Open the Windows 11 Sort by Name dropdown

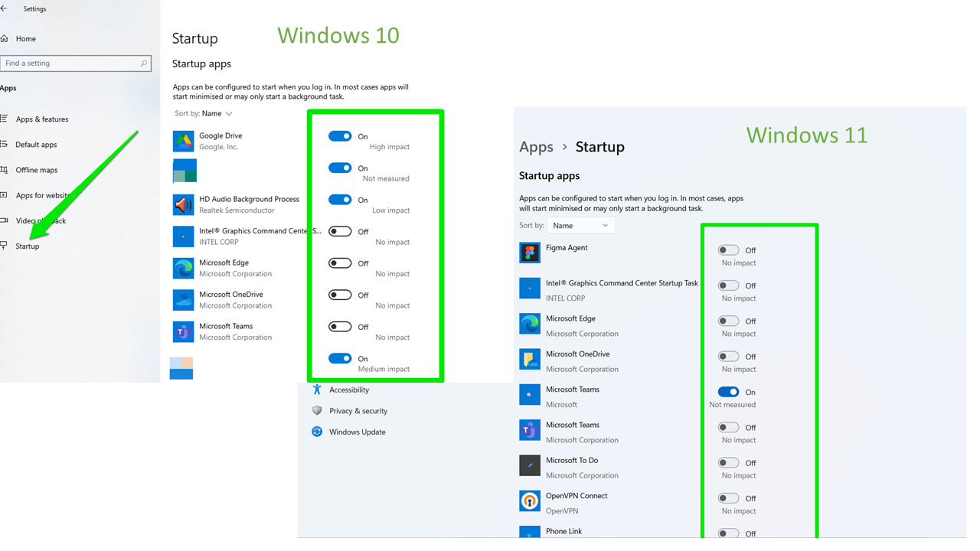[x=581, y=226]
